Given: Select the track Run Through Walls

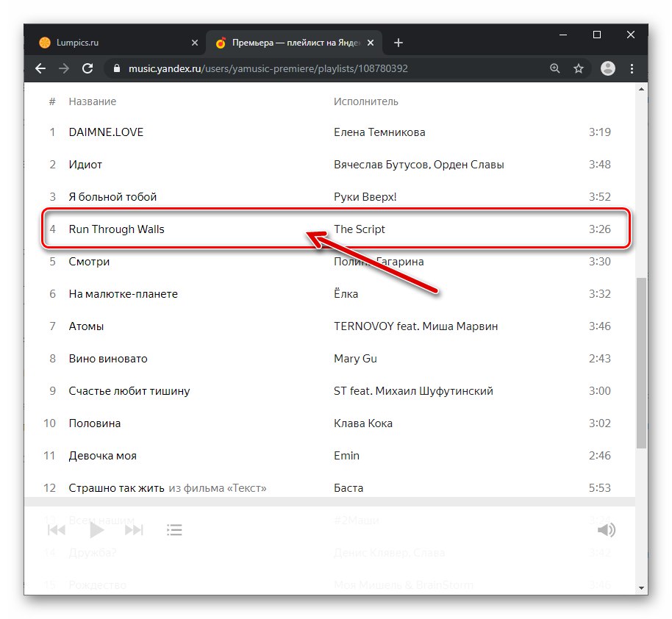Looking at the screenshot, I should pos(117,229).
